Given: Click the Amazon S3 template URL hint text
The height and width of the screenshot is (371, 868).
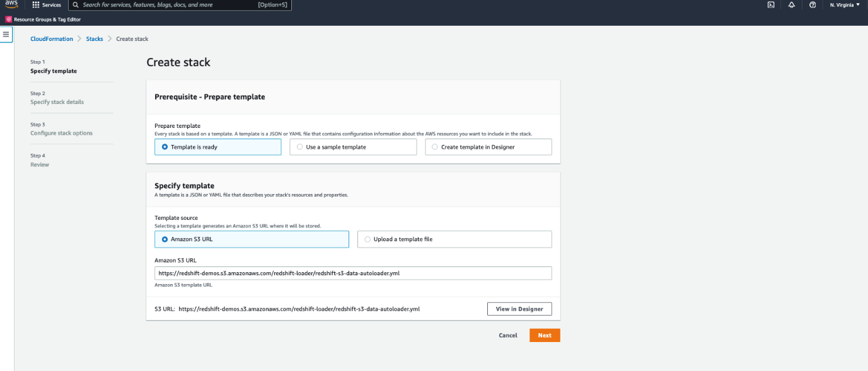Looking at the screenshot, I should point(183,285).
